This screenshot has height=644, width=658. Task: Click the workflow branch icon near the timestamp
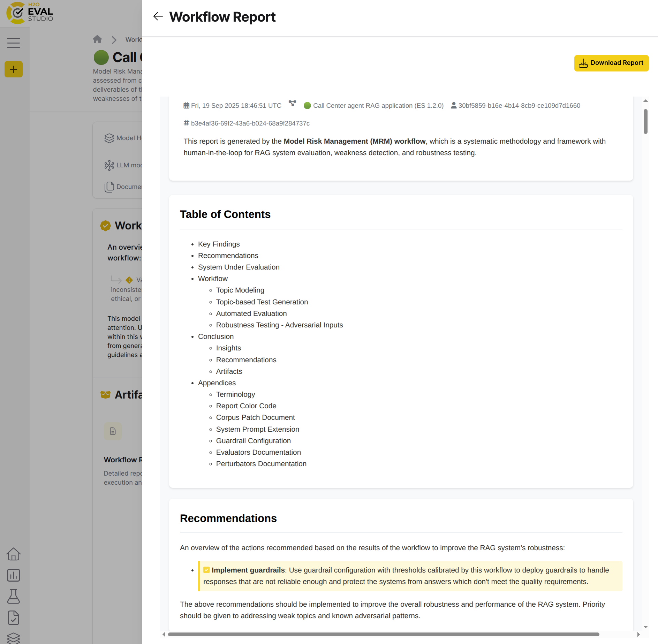(x=293, y=104)
